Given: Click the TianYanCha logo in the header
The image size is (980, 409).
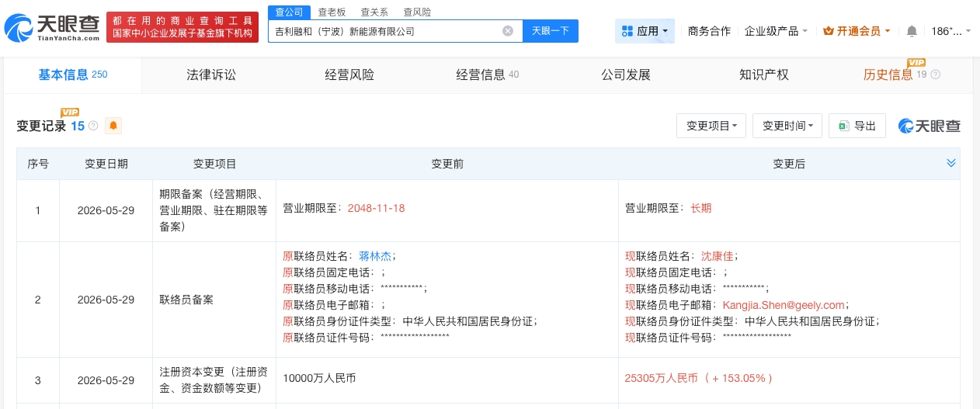Looking at the screenshot, I should [x=52, y=28].
